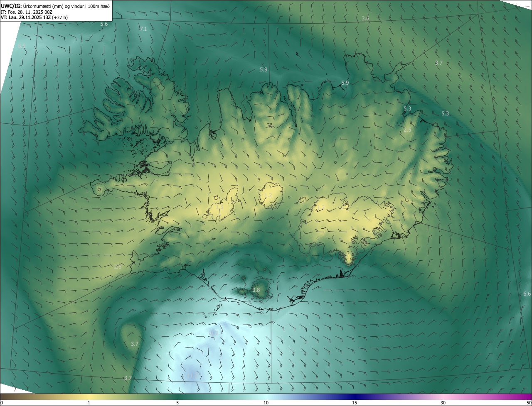
Task: Click the 8.5 value label on the map
Action: coord(22,46)
